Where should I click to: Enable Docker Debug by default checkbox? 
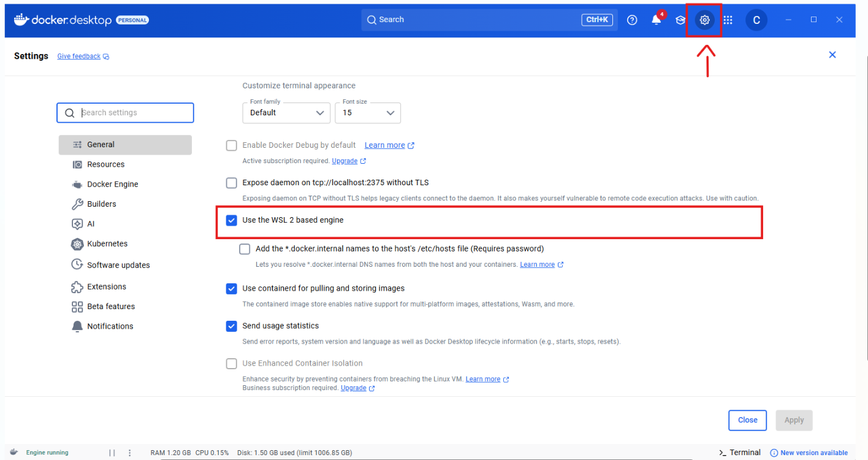tap(231, 145)
